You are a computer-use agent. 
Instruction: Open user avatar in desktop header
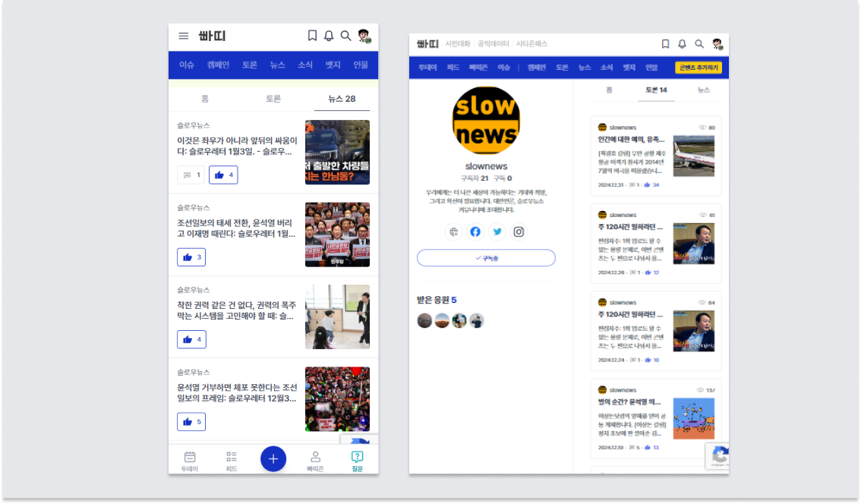click(717, 44)
